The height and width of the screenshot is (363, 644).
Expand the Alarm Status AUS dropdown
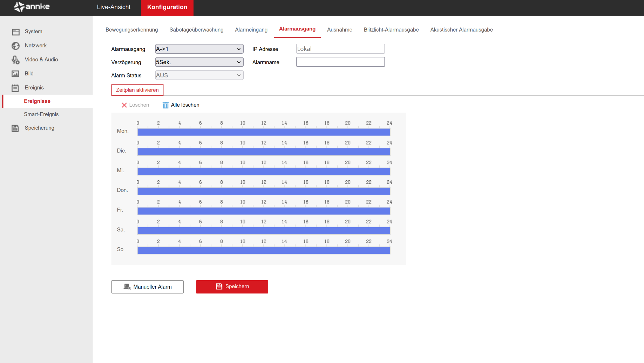[199, 75]
